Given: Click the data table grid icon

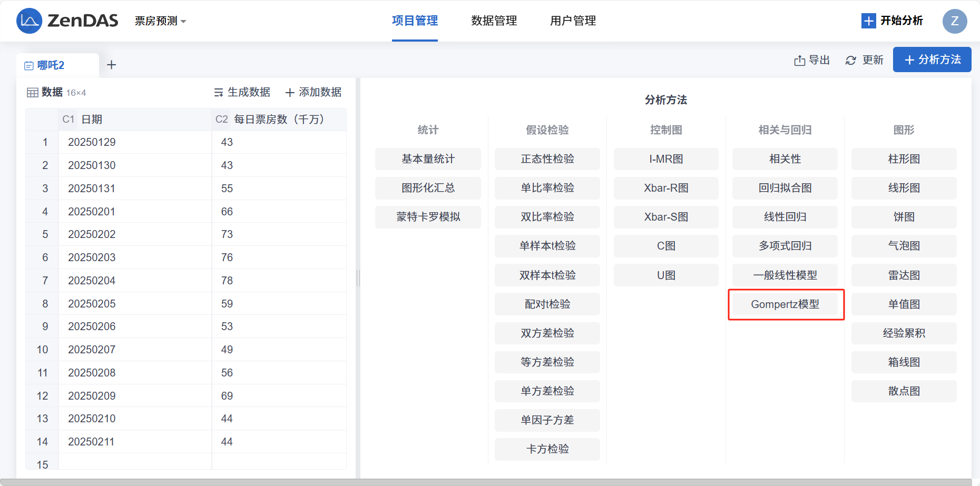Looking at the screenshot, I should tap(33, 93).
